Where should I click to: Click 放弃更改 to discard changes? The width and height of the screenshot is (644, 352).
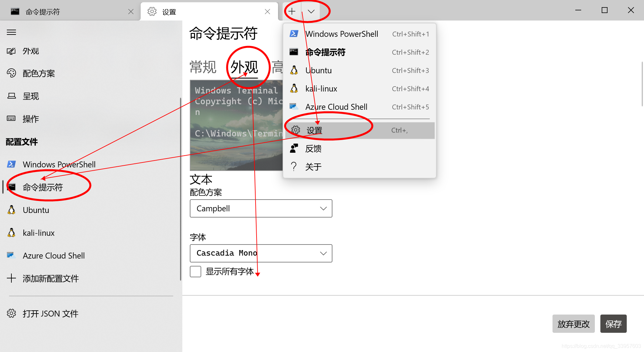coord(573,324)
